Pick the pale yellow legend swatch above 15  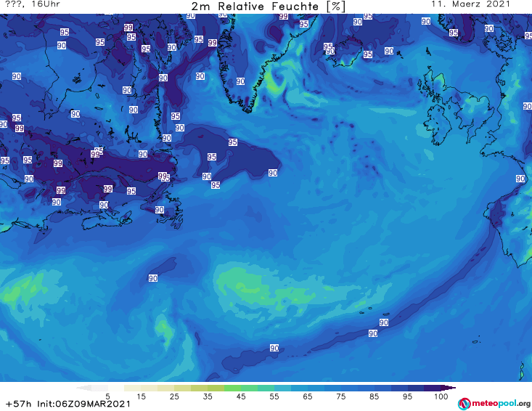[x=133, y=388]
